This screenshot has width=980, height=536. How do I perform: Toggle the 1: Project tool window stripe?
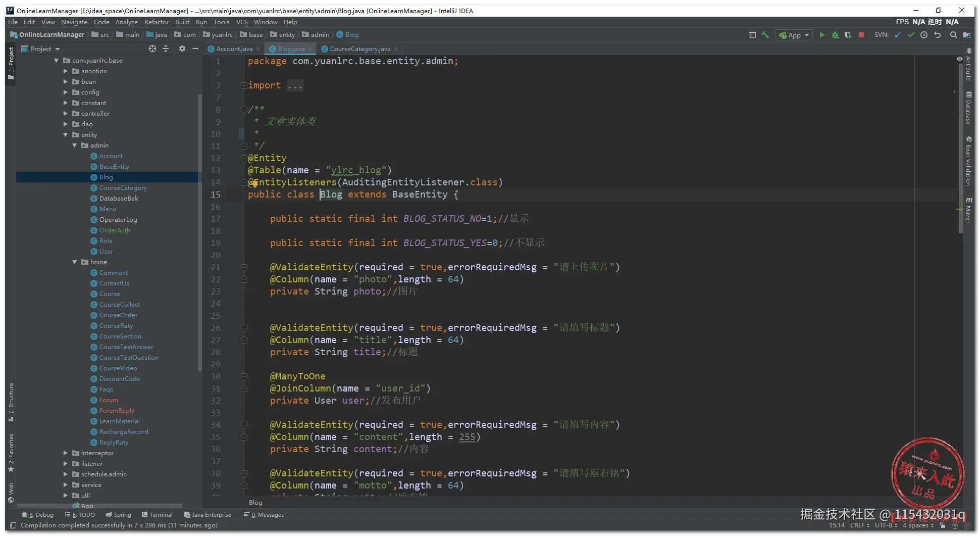11,64
